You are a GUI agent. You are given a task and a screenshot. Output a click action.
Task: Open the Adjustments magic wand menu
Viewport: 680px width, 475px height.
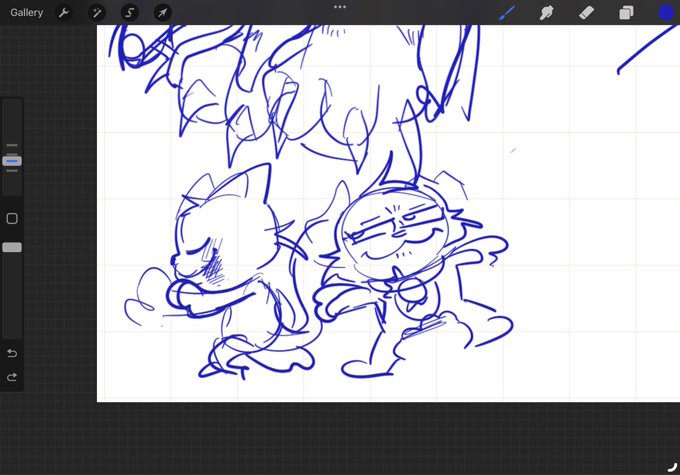click(x=96, y=13)
